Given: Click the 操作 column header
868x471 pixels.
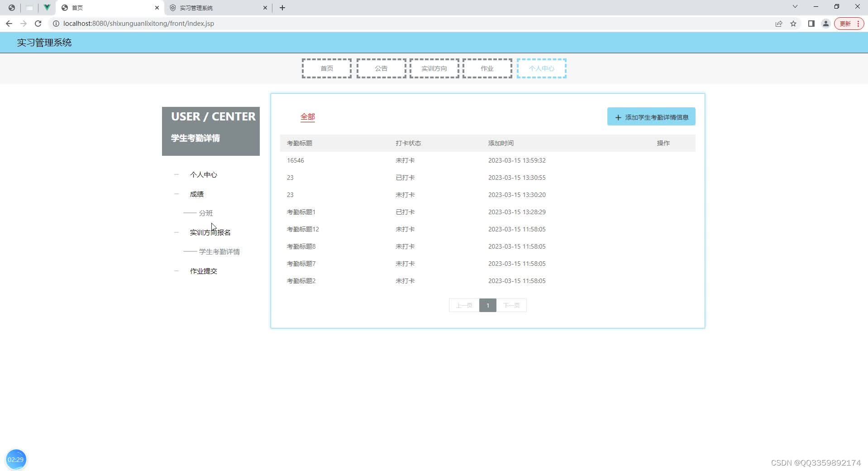Looking at the screenshot, I should tap(663, 143).
